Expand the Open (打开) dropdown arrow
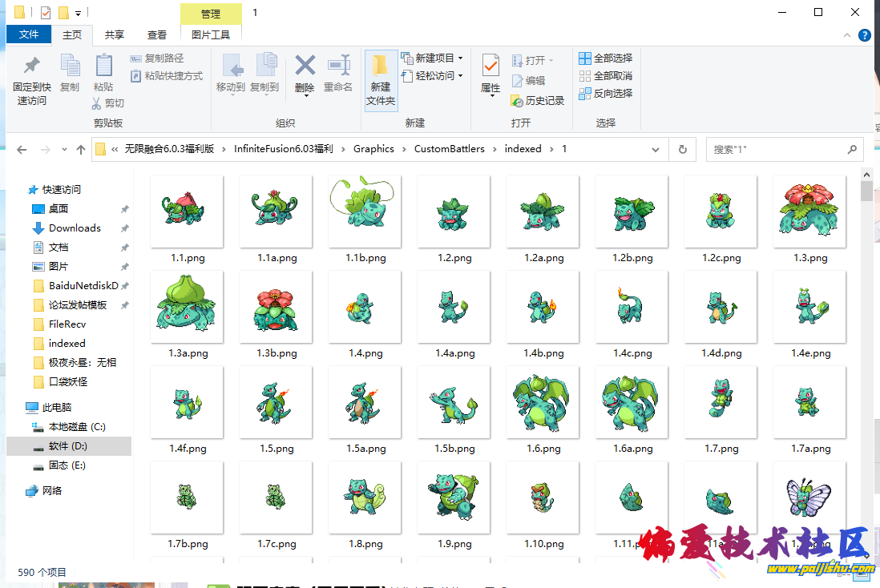Screen dimensions: 880x588 click(551, 60)
